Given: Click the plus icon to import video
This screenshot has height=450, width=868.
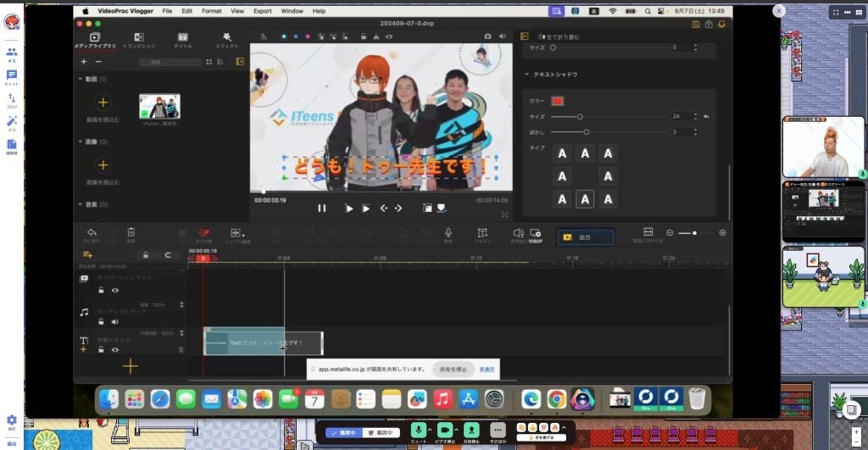Looking at the screenshot, I should pyautogui.click(x=103, y=103).
